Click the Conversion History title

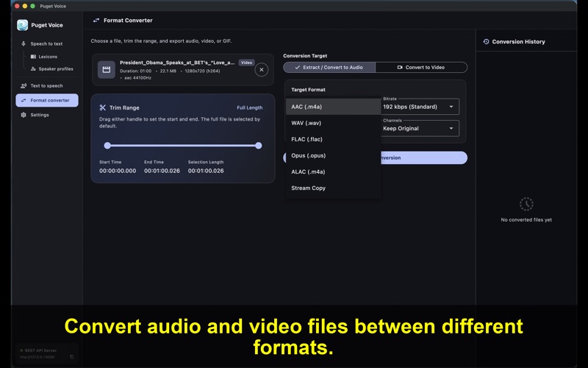coord(518,42)
